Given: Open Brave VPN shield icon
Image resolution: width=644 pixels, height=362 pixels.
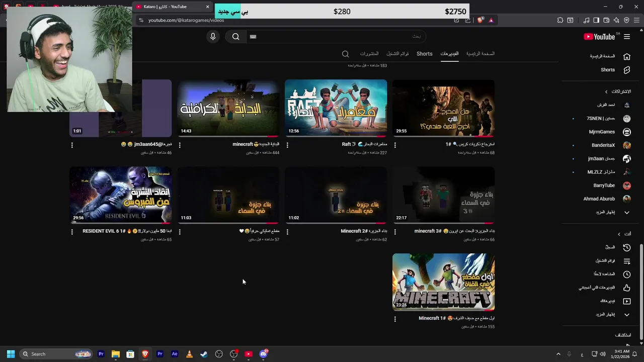Looking at the screenshot, I should click(x=626, y=20).
